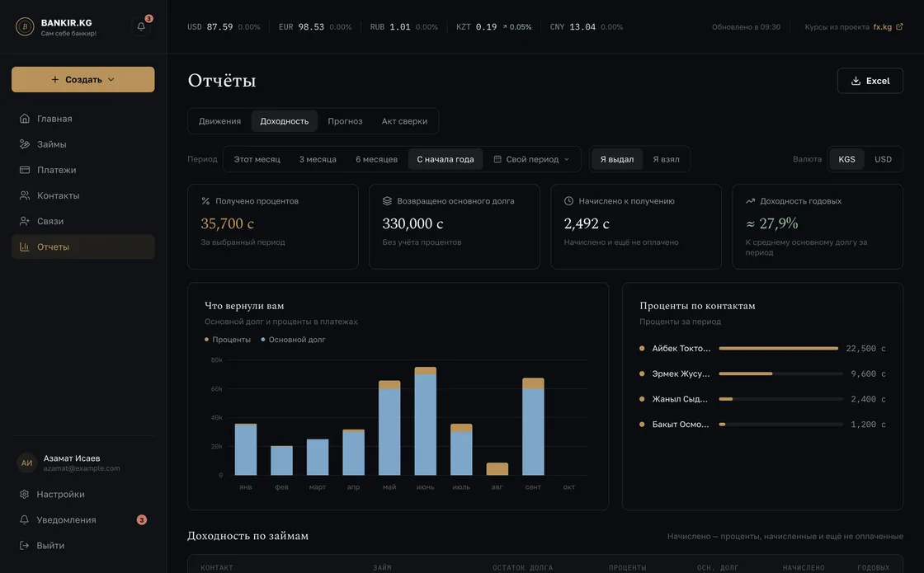Viewport: 924px width, 573px height.
Task: Click the card icon beside Платежи
Action: pyautogui.click(x=24, y=170)
